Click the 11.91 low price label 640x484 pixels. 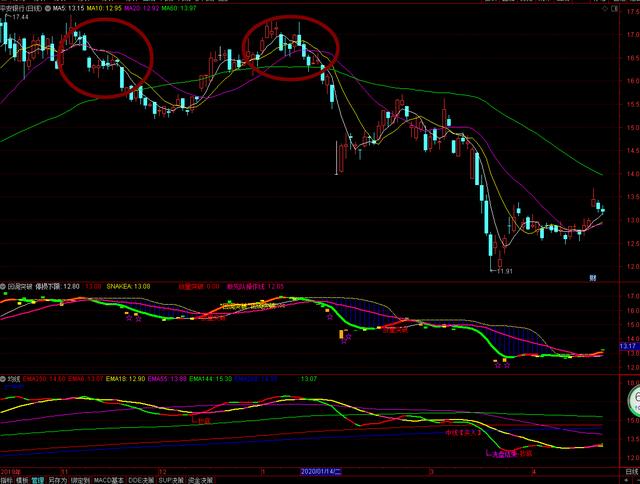(x=505, y=271)
